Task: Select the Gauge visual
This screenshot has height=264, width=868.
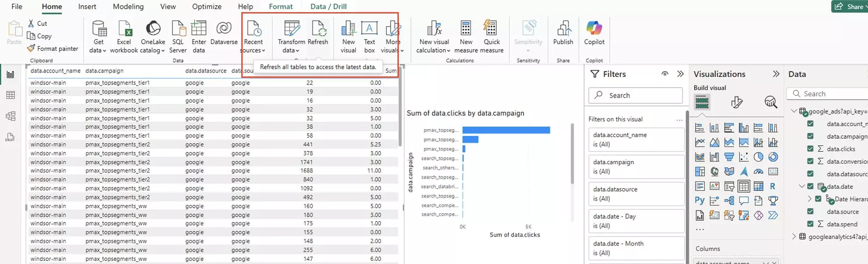Action: click(x=758, y=172)
